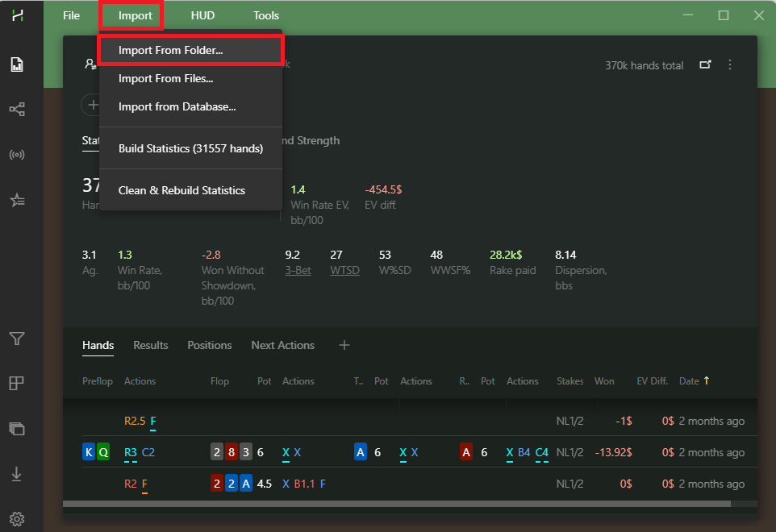776x532 pixels.
Task: Open the filter funnel icon
Action: 16,339
